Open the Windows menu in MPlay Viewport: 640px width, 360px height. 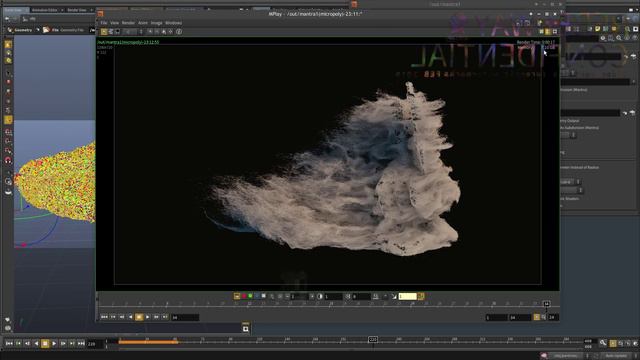(173, 23)
